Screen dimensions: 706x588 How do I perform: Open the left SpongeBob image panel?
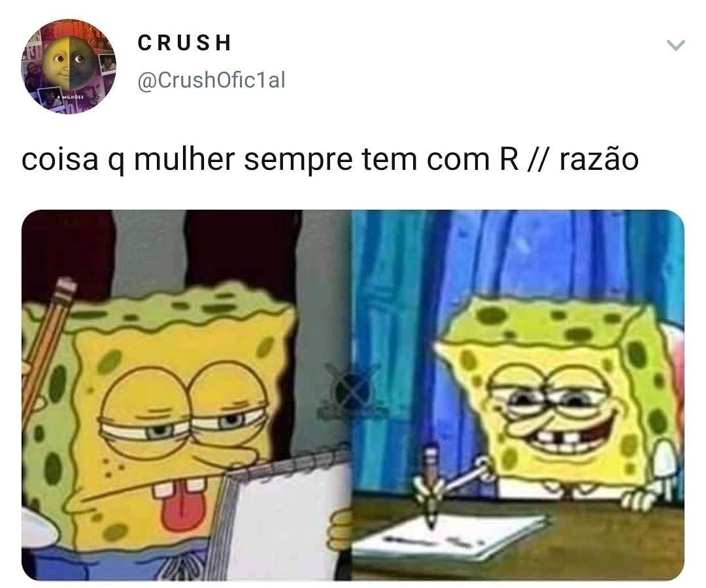point(186,395)
